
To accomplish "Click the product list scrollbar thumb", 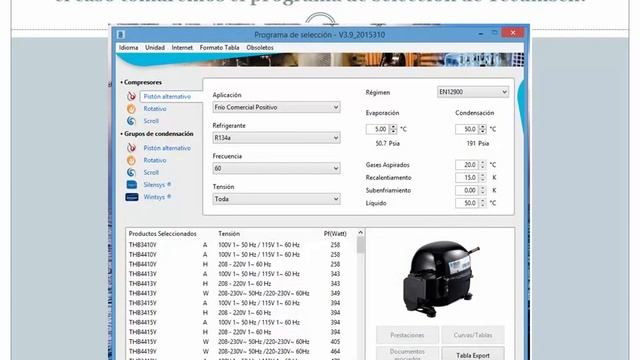I will tap(360, 246).
